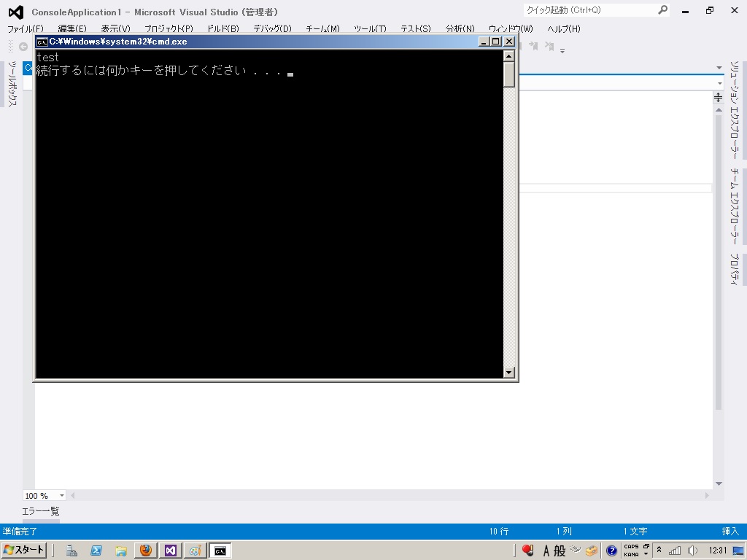The height and width of the screenshot is (560, 747).
Task: Toggle KANA lock indicator in language bar
Action: tap(631, 554)
